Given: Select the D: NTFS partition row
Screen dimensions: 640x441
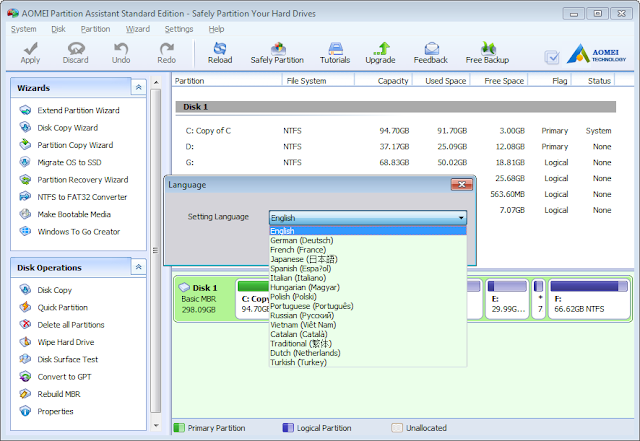Looking at the screenshot, I should [x=398, y=147].
